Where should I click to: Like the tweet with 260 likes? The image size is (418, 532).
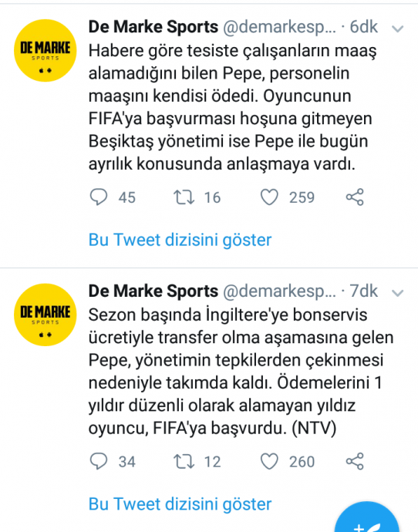(x=269, y=461)
